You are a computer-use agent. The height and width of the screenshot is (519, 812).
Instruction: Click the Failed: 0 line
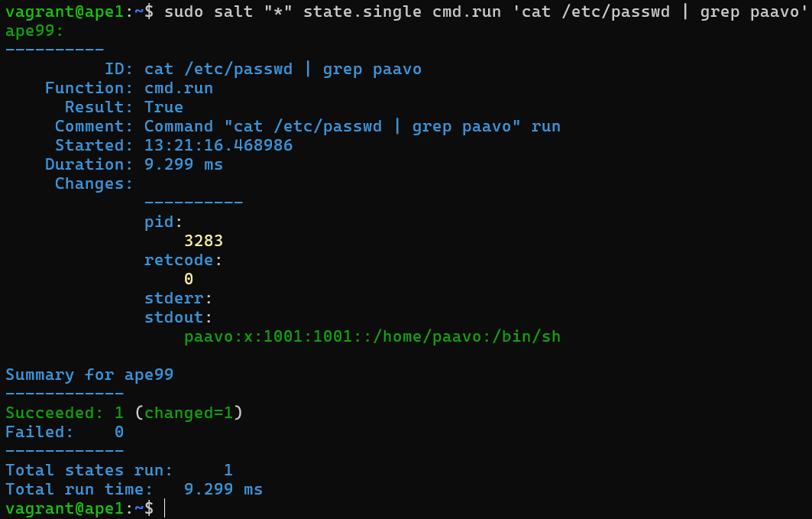tap(64, 432)
